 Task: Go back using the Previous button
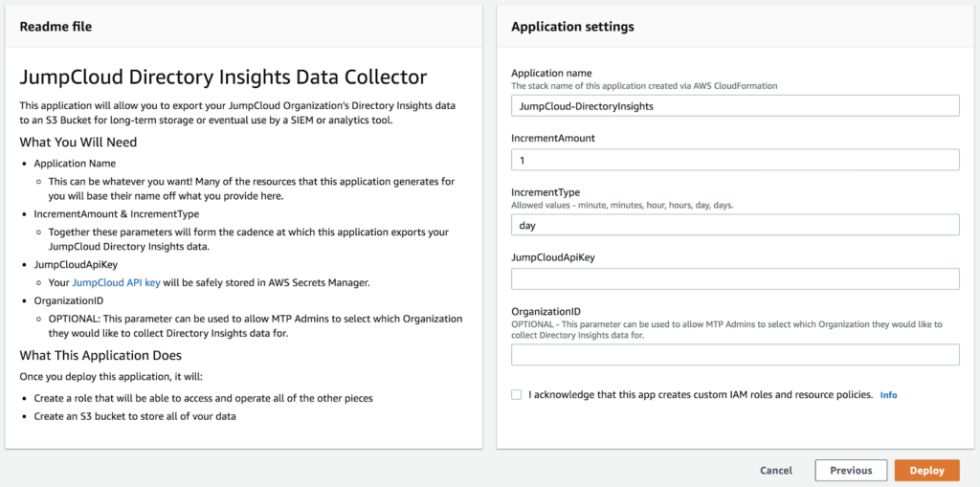[850, 471]
